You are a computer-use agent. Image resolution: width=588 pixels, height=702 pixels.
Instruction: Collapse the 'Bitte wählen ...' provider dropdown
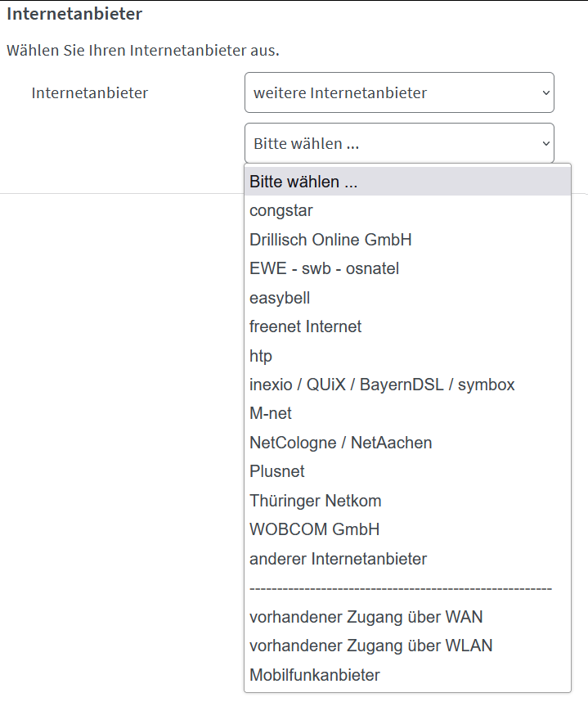(399, 143)
